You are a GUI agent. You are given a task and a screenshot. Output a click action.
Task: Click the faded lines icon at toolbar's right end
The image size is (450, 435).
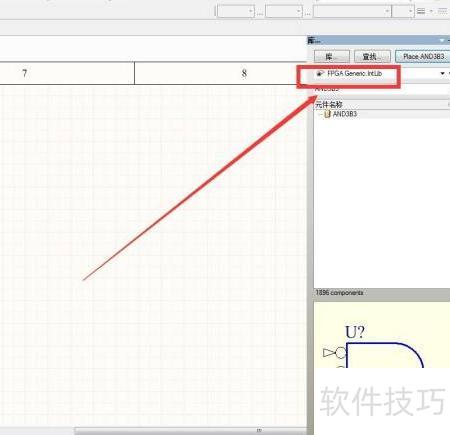click(x=442, y=11)
